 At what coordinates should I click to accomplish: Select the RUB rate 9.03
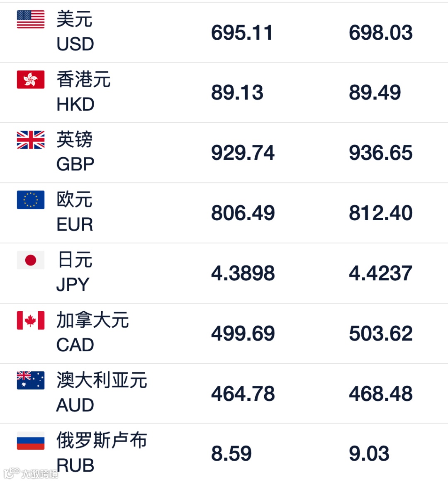click(x=369, y=453)
